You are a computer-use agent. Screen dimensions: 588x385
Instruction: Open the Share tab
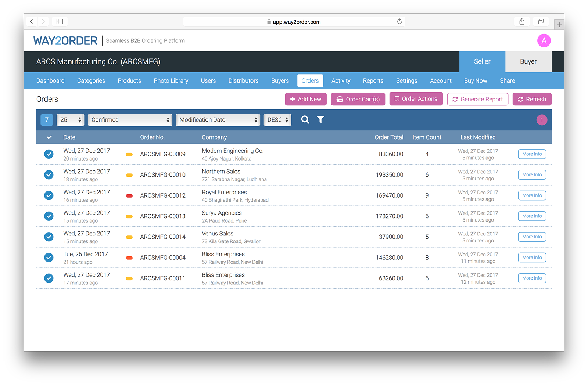507,81
